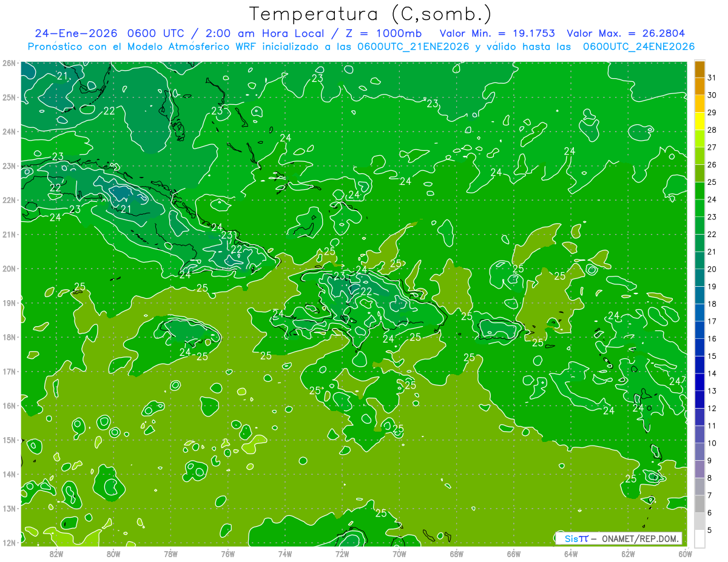Click the '22N' latitude axis label

tap(9, 200)
